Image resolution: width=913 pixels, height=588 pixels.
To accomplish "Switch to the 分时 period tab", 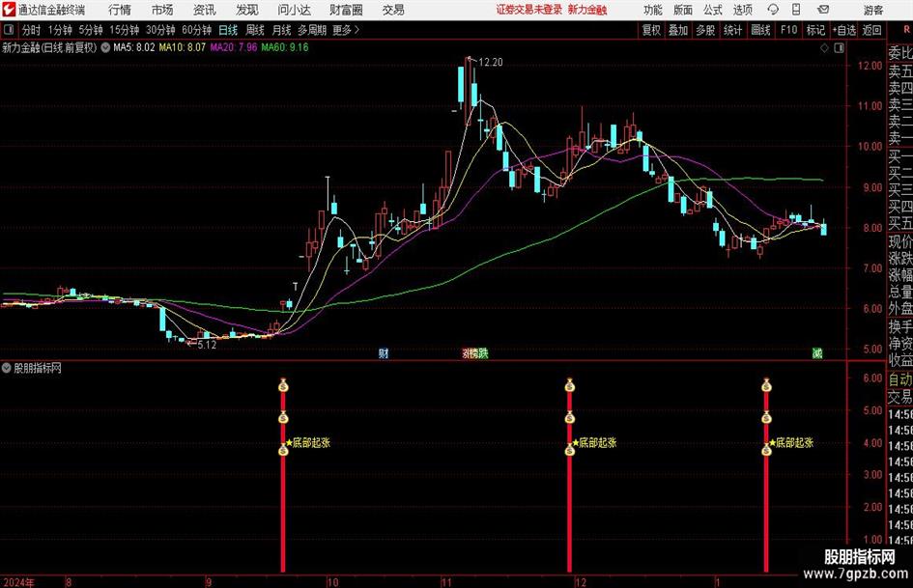I will [32, 30].
